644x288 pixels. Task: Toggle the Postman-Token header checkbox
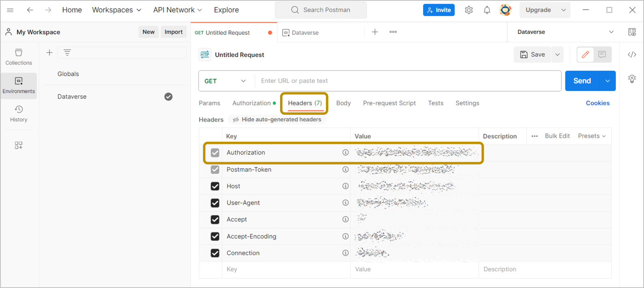[x=215, y=170]
